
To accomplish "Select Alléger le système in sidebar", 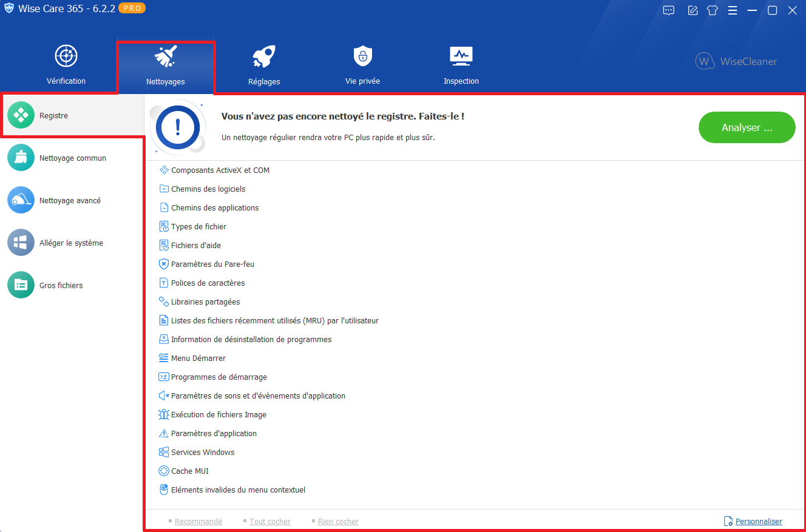I will point(72,243).
